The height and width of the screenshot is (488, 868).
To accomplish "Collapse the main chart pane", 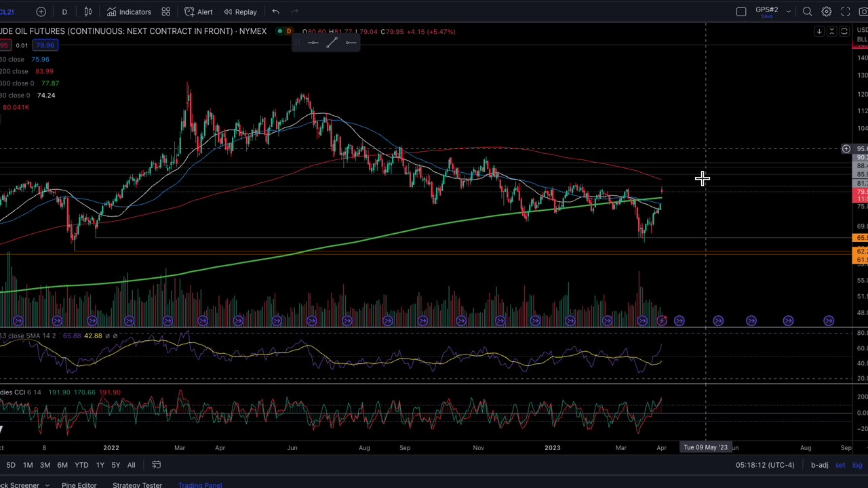I will [x=832, y=31].
